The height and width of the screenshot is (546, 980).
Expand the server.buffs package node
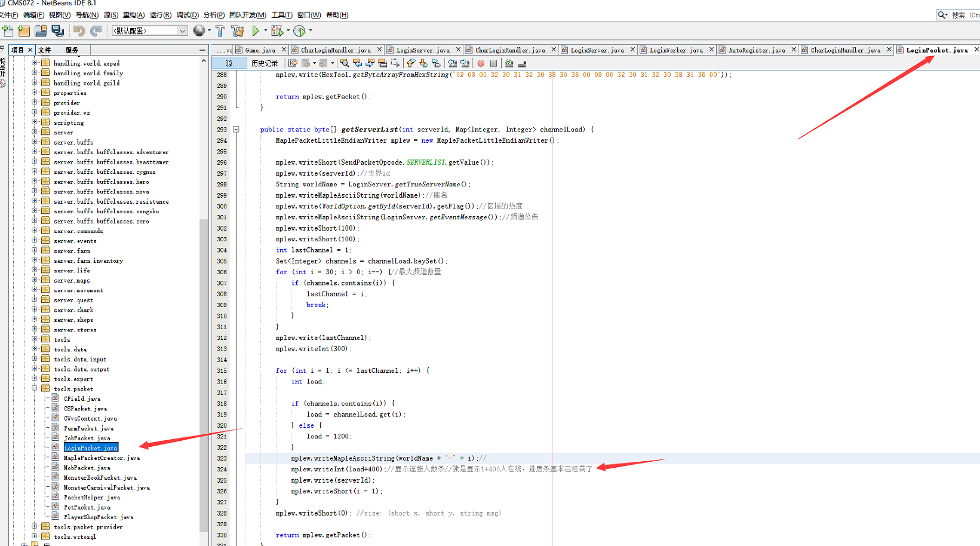(35, 142)
